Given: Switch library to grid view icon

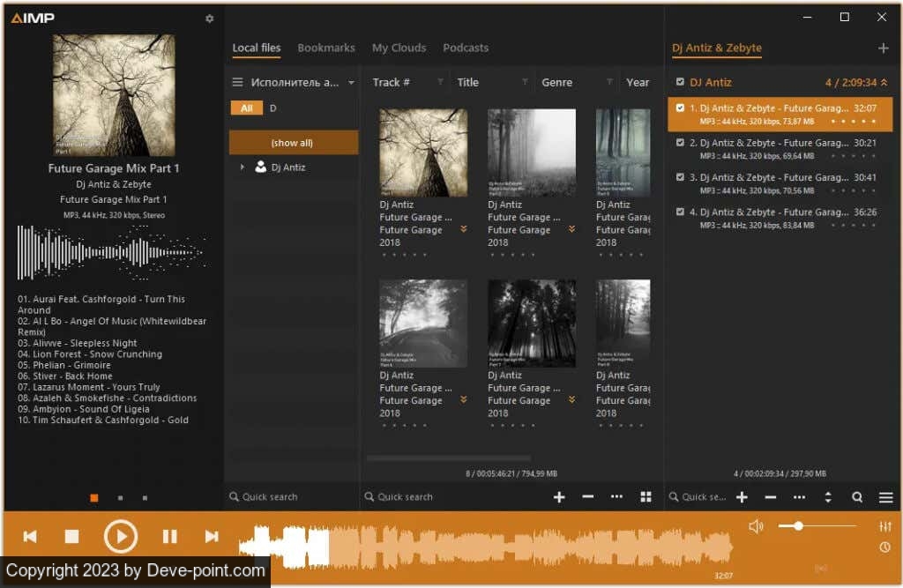Looking at the screenshot, I should pyautogui.click(x=646, y=497).
